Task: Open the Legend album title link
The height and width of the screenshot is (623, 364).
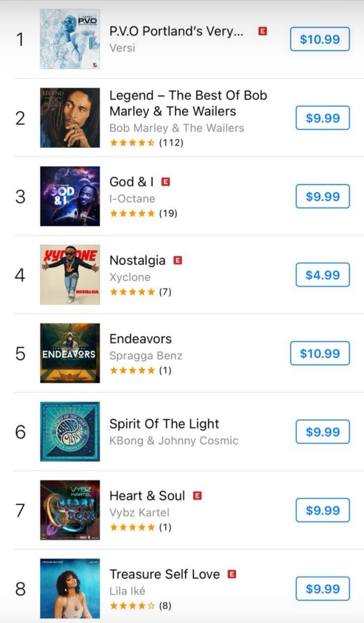Action: (188, 103)
